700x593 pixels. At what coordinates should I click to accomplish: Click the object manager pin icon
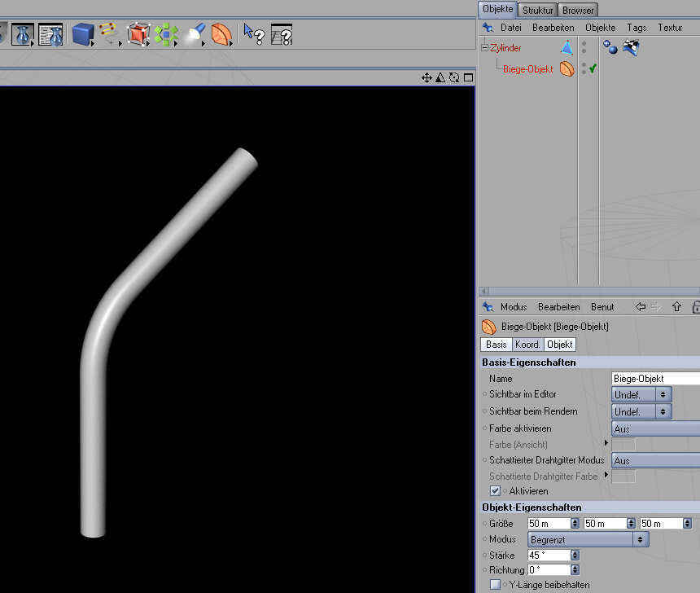(x=488, y=28)
